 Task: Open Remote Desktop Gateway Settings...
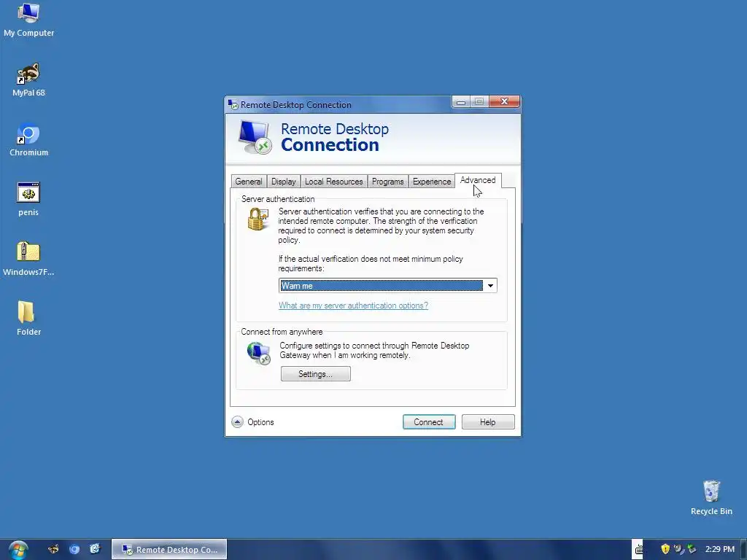(315, 374)
